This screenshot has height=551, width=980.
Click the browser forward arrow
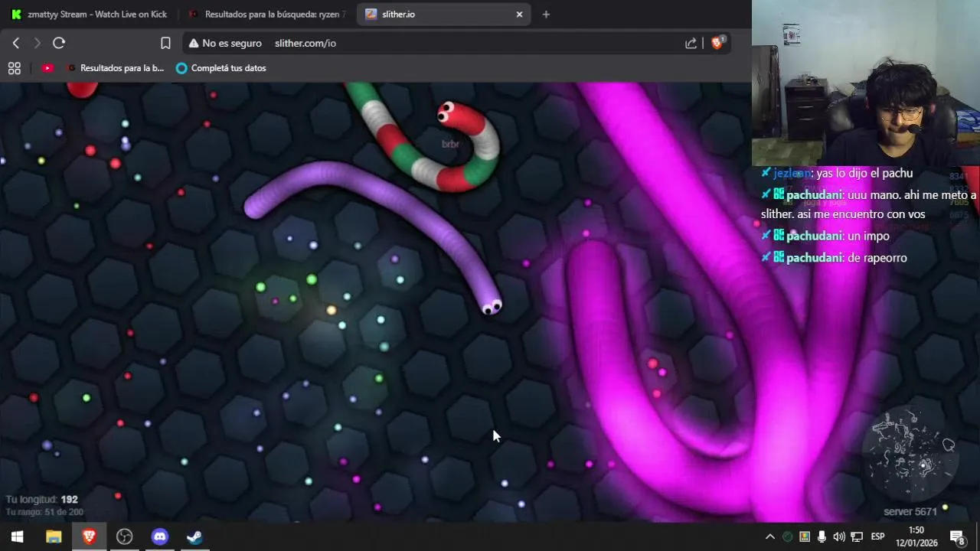[37, 44]
